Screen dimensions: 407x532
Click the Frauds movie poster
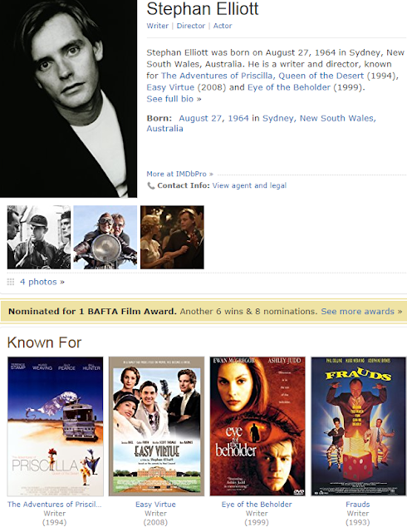coord(359,426)
